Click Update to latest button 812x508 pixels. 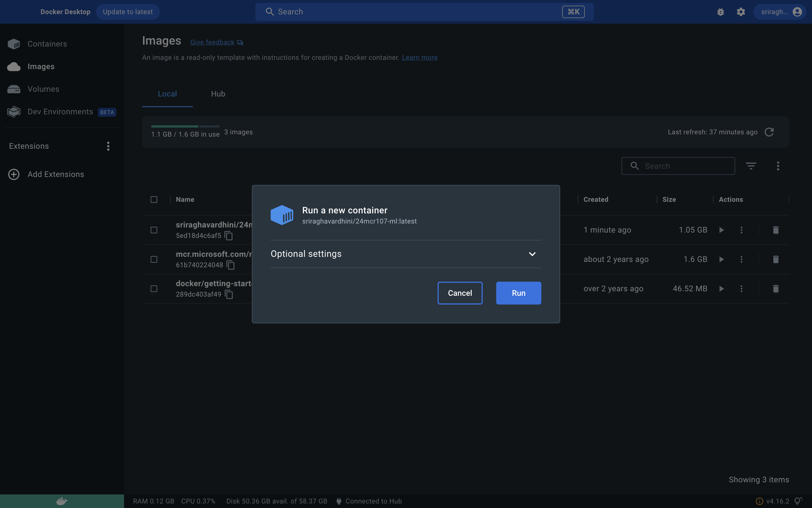128,12
